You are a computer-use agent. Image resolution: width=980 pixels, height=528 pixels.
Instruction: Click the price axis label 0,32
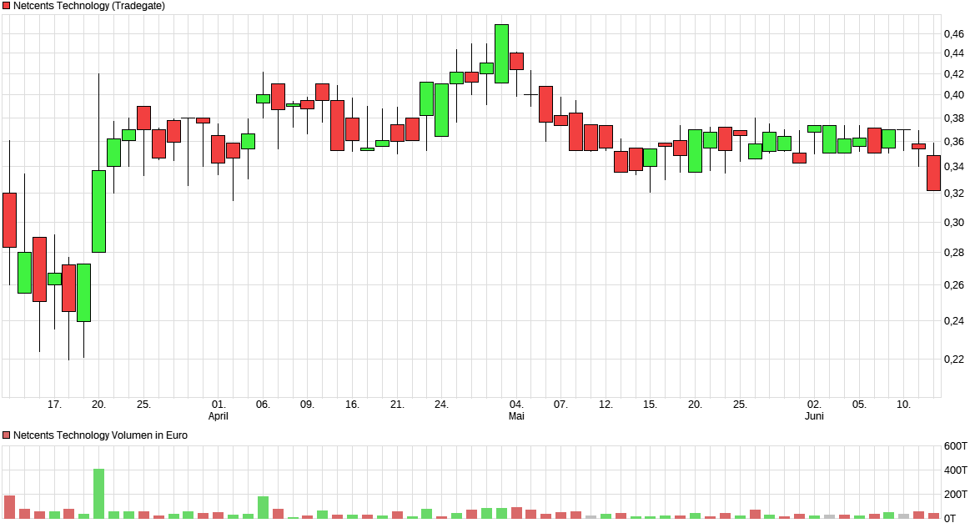(x=954, y=194)
